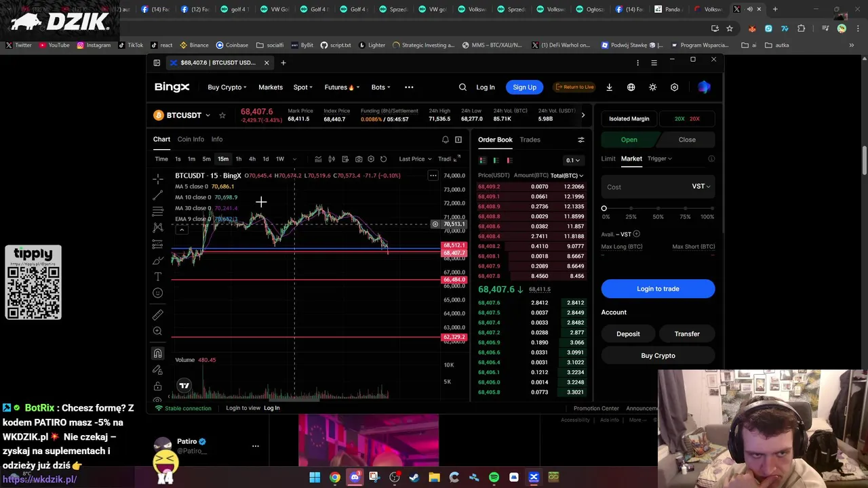Screen dimensions: 868x488
Task: Click the Login to trade button
Action: coord(658,289)
